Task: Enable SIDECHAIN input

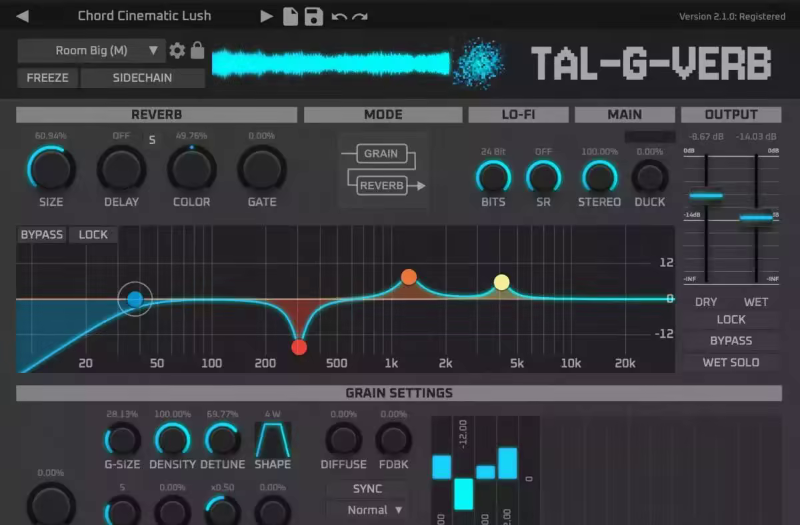Action: (x=142, y=78)
